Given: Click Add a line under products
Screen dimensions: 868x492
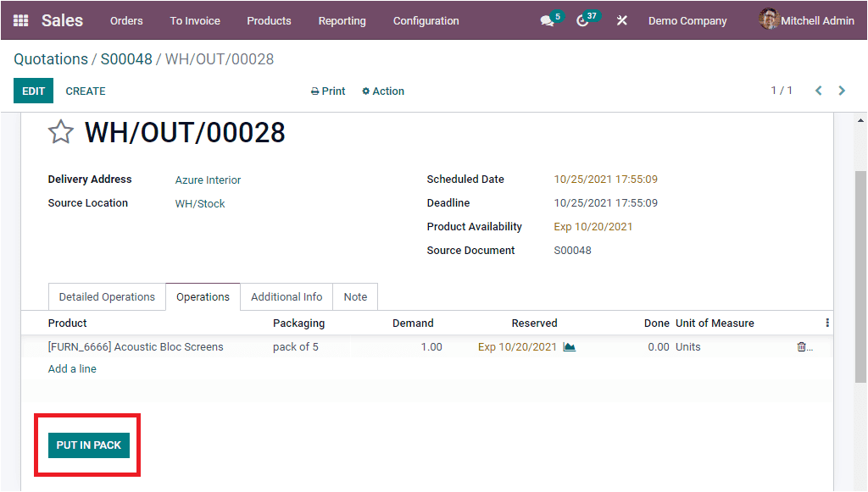Looking at the screenshot, I should tap(72, 368).
